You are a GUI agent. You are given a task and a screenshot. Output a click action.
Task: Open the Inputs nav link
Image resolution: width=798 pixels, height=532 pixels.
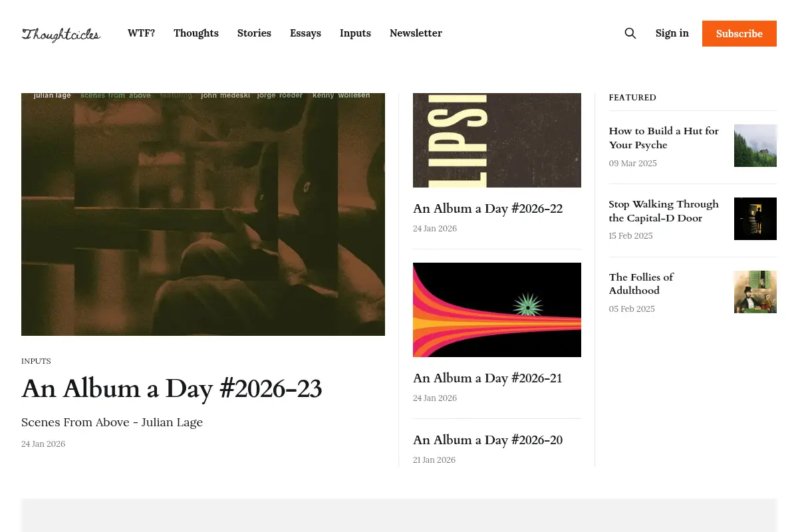pos(355,33)
